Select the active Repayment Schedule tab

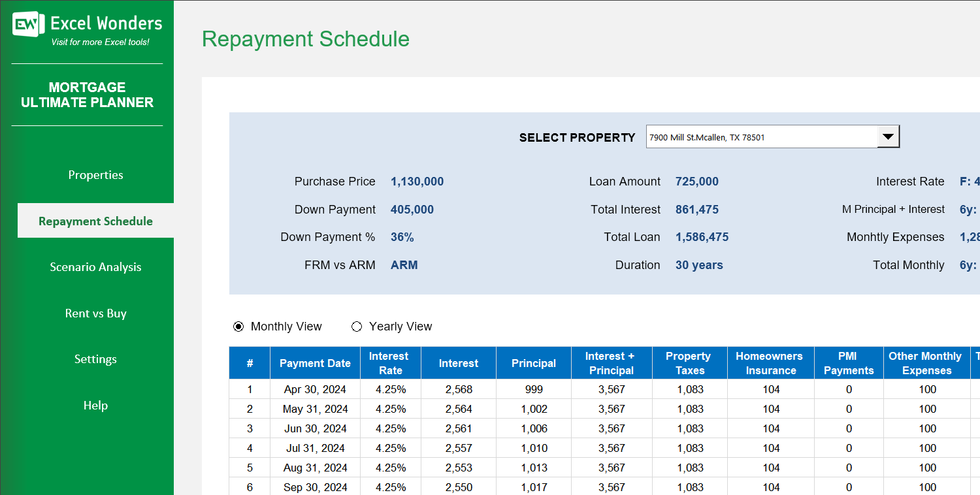[x=95, y=221]
